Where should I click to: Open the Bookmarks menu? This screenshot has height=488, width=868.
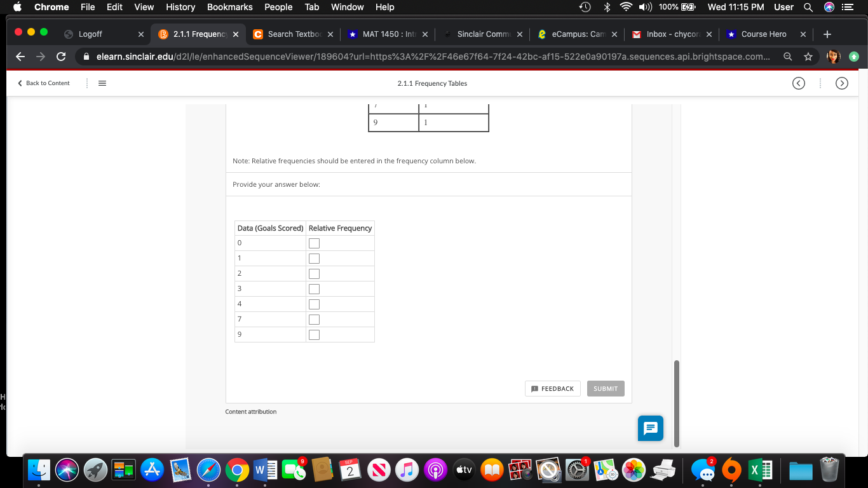229,7
